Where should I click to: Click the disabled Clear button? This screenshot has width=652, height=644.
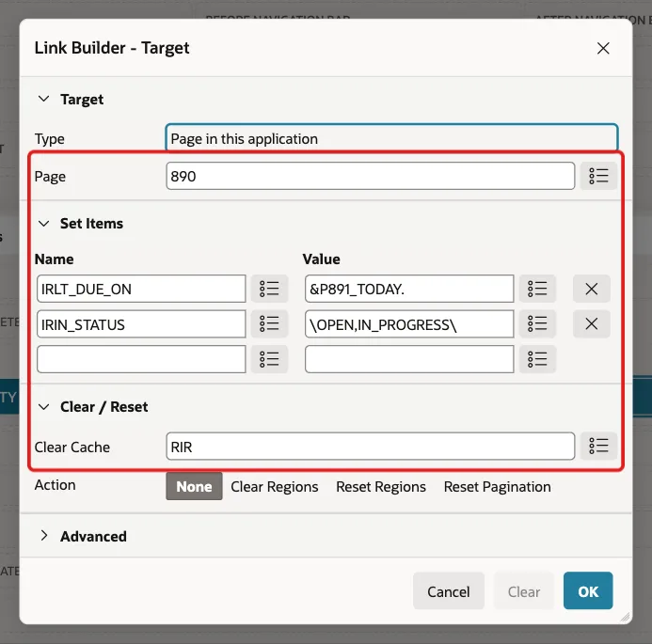pos(523,591)
